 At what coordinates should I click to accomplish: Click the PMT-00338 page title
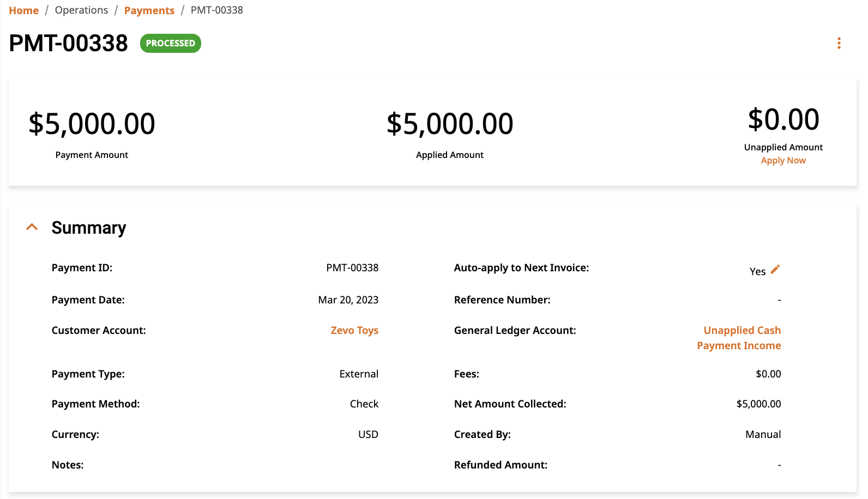69,43
